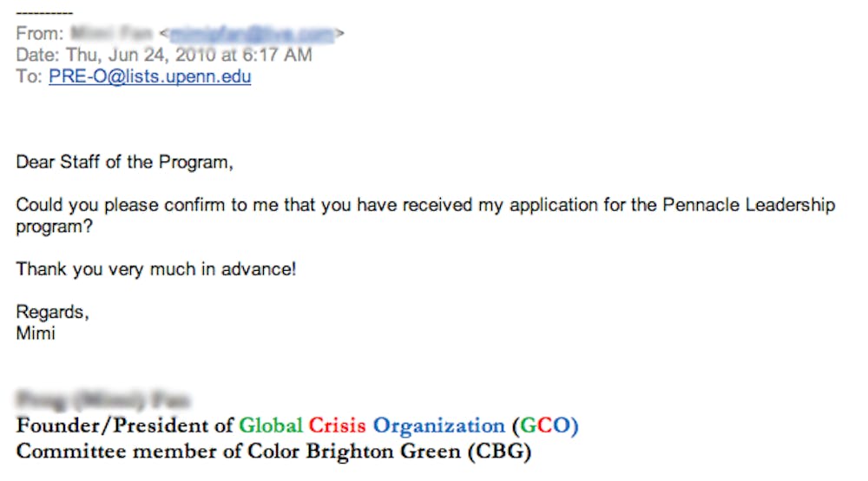Click the blue word "Organization"
Image resolution: width=868 pixels, height=481 pixels.
pyautogui.click(x=438, y=426)
